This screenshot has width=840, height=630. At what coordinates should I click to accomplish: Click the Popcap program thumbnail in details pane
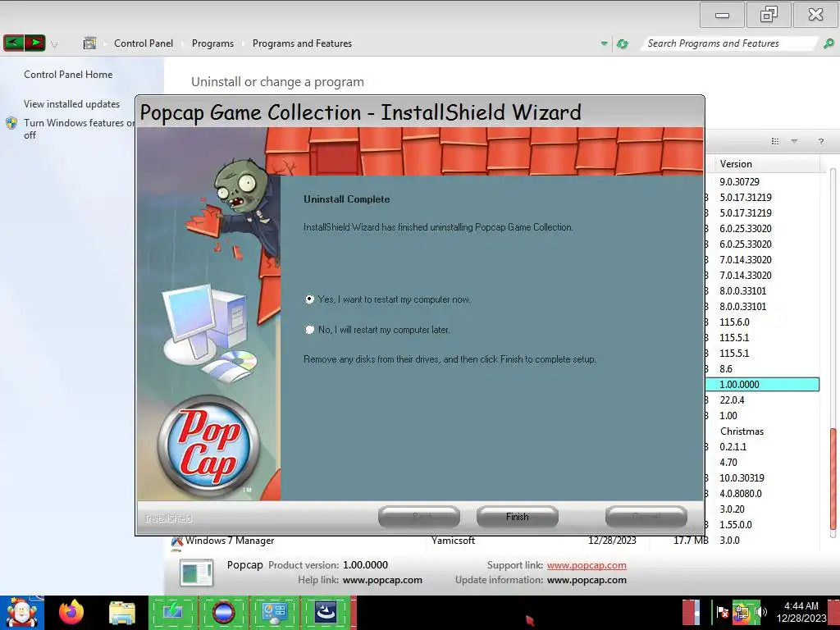click(x=196, y=573)
